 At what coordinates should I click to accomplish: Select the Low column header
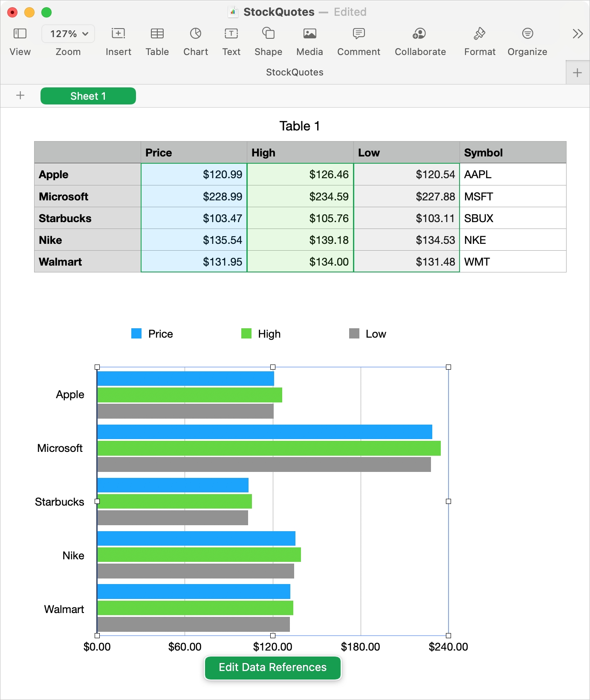coord(407,153)
